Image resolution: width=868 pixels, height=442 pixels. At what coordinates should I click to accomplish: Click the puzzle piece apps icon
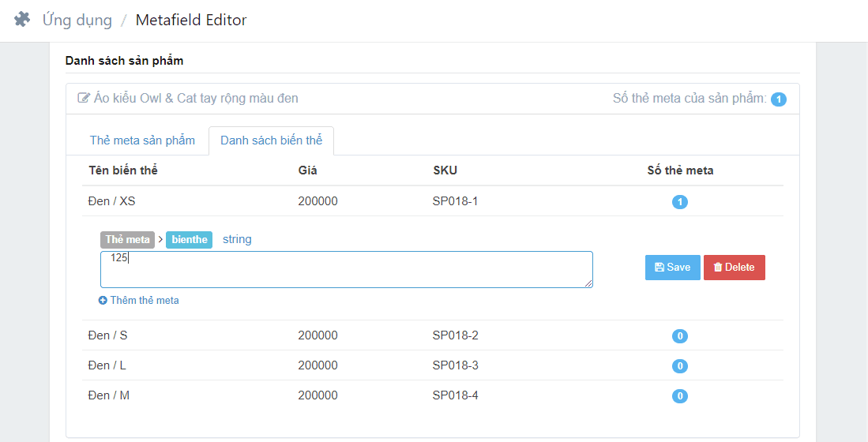(22, 20)
